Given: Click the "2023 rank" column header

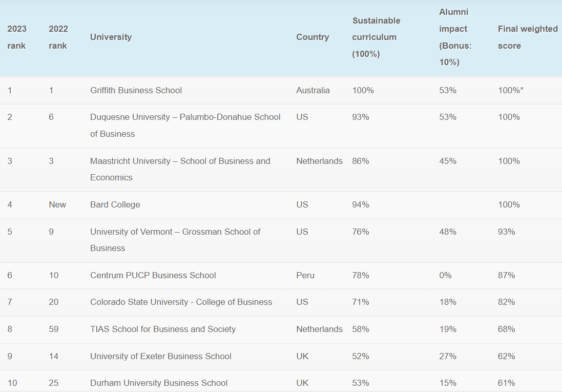Looking at the screenshot, I should point(17,37).
